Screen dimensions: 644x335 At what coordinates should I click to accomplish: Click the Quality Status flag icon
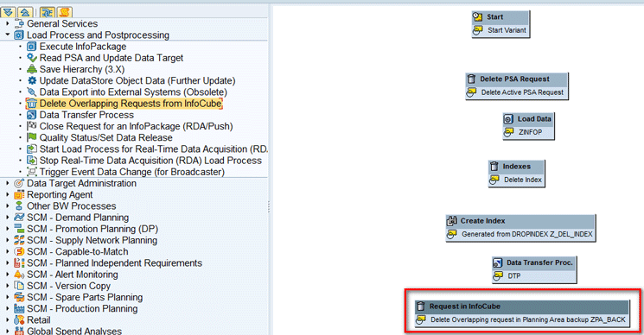32,138
